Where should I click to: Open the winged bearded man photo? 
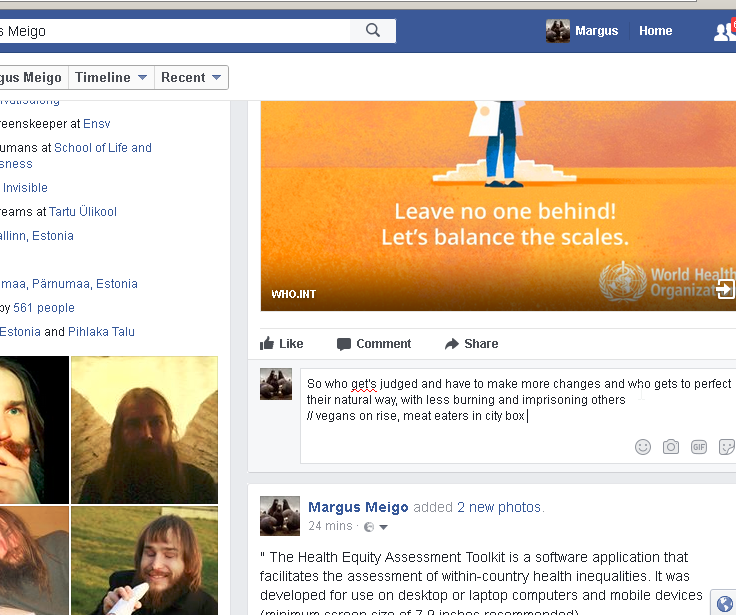click(x=144, y=430)
